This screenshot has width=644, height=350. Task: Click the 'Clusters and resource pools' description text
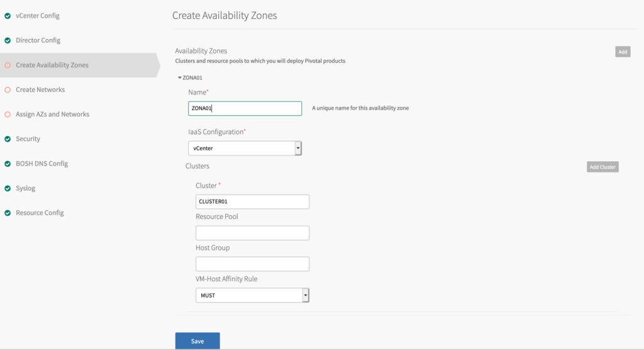point(260,61)
